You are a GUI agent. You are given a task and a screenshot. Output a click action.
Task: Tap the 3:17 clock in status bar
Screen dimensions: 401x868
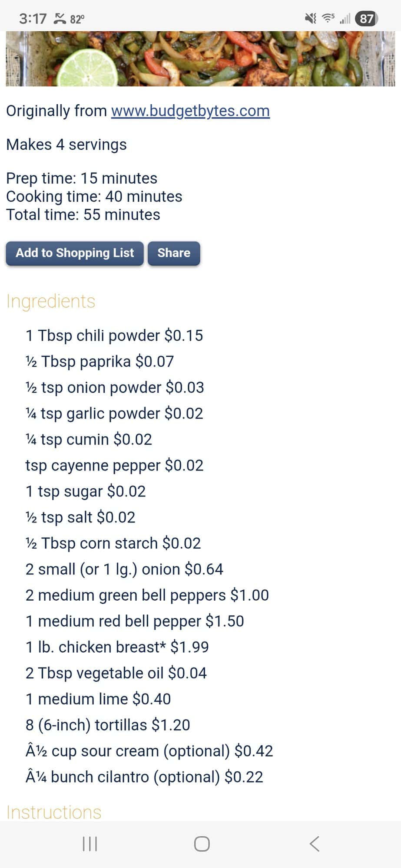33,19
